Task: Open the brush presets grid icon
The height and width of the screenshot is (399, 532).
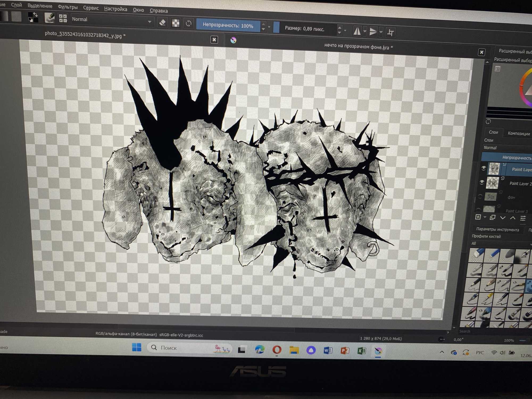Action: tap(63, 18)
